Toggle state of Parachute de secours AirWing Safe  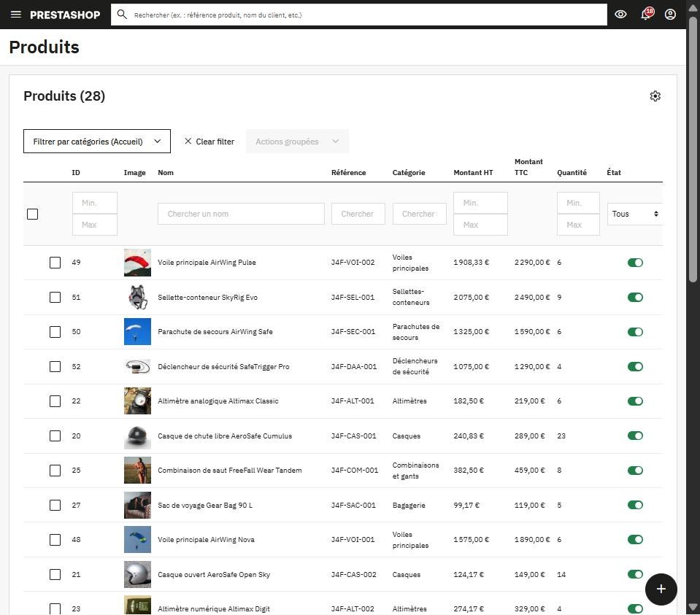[x=635, y=332]
